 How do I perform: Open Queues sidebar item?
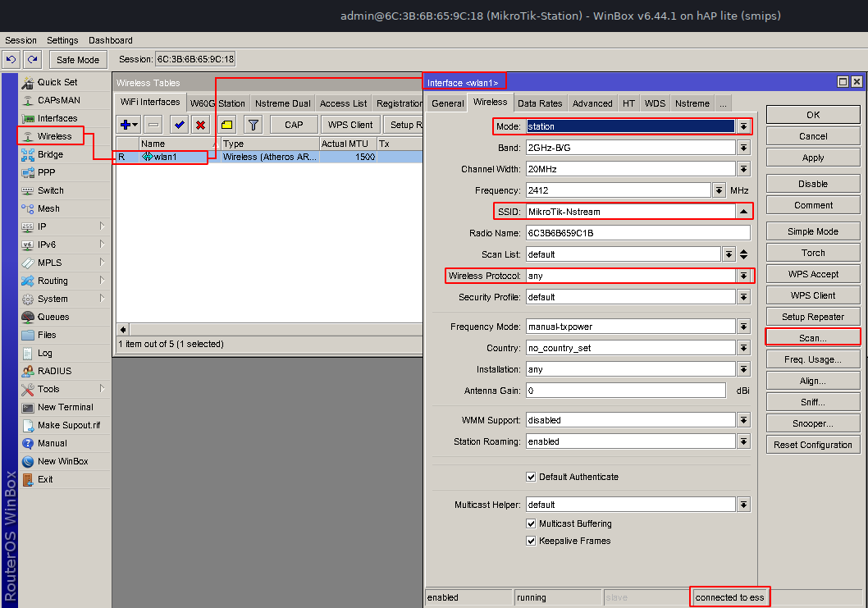pos(53,317)
